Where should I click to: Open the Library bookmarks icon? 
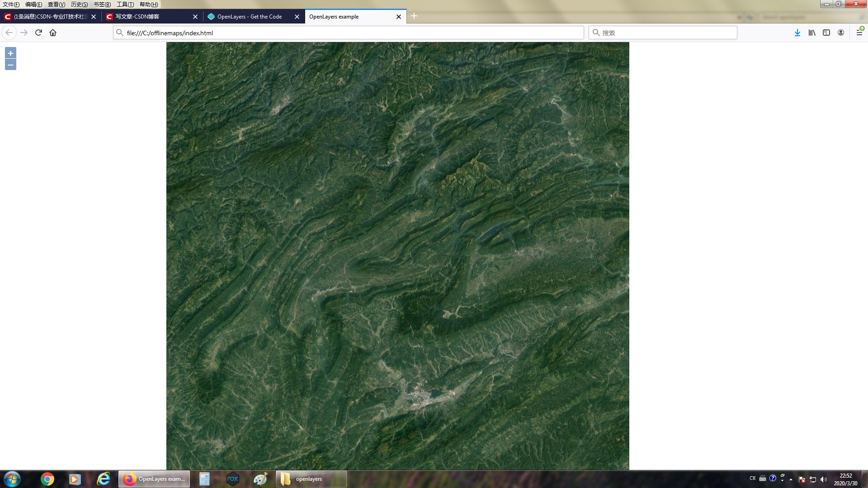pyautogui.click(x=812, y=33)
